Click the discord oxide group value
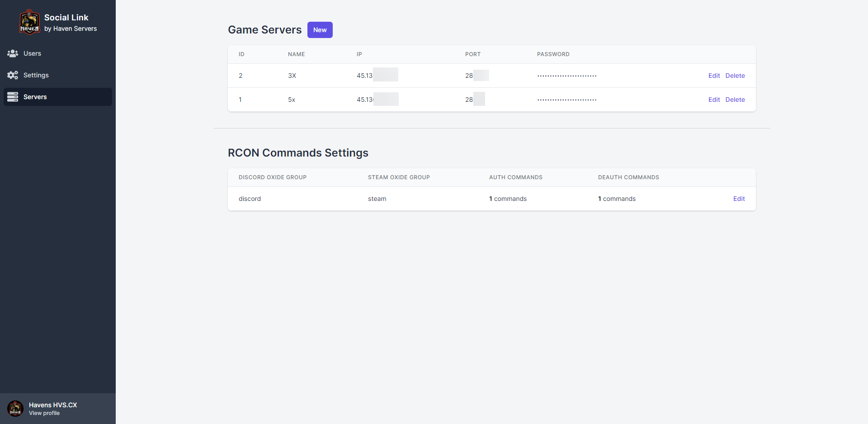 pyautogui.click(x=250, y=199)
